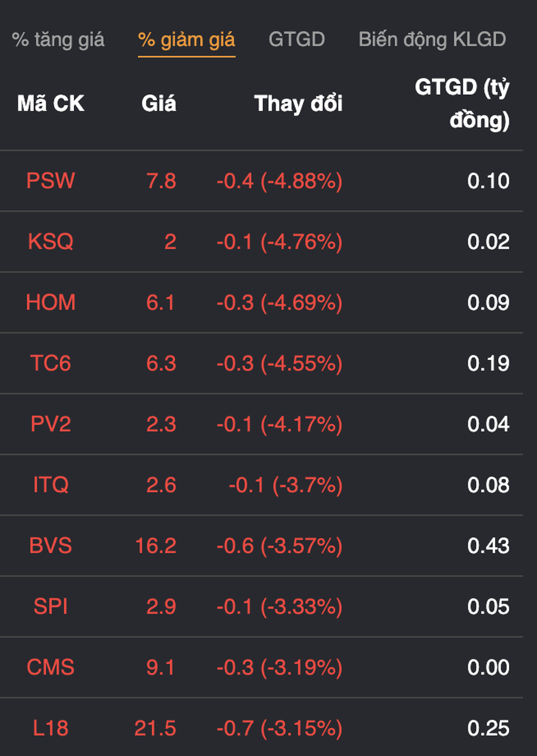Select the % giảm giá tab
Screen dimensions: 537x756
click(x=186, y=40)
